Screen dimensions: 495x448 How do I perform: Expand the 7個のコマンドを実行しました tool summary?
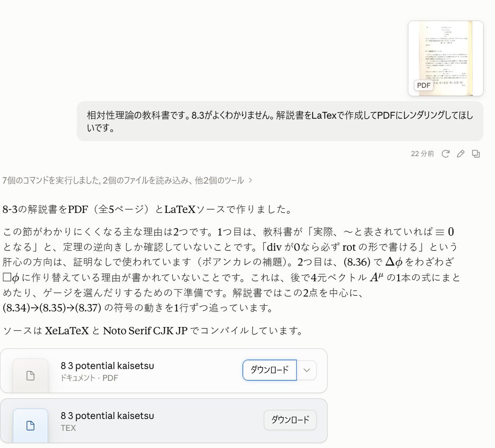[127, 180]
